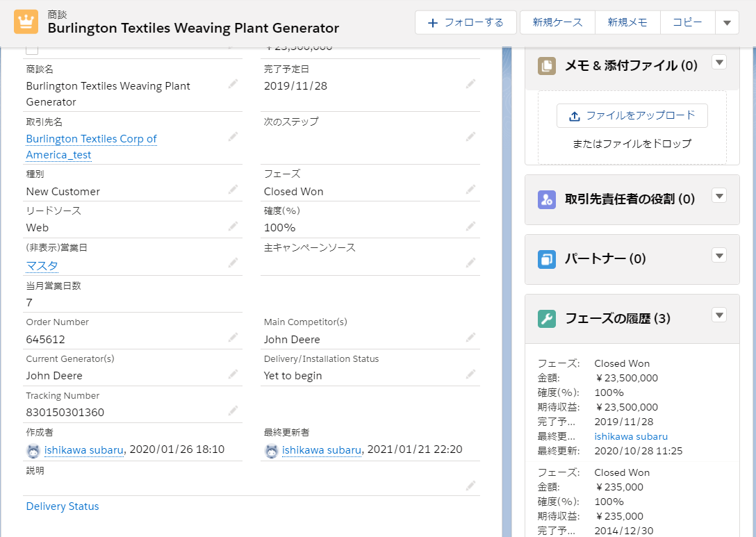Open ishikawa subaru link in フェーズの履歴
The width and height of the screenshot is (756, 537).
click(x=631, y=436)
